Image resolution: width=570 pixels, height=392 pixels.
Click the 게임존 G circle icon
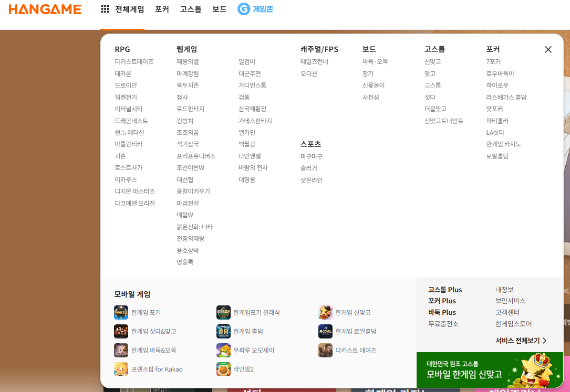tap(244, 9)
